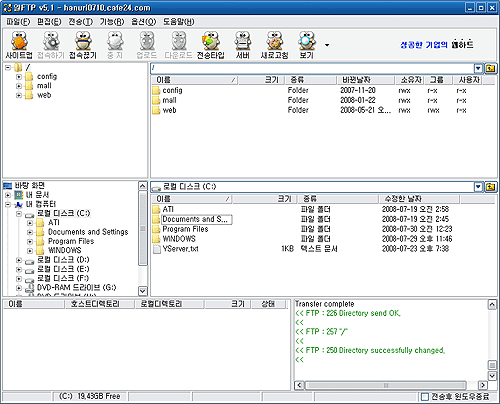
Task: Refresh with the 새로고침 icon
Action: 274,45
